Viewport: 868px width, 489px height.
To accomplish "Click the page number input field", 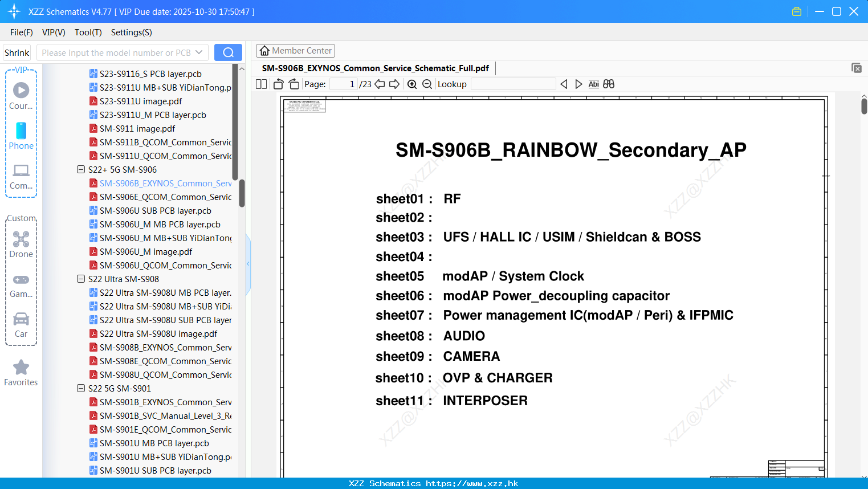I will [344, 84].
